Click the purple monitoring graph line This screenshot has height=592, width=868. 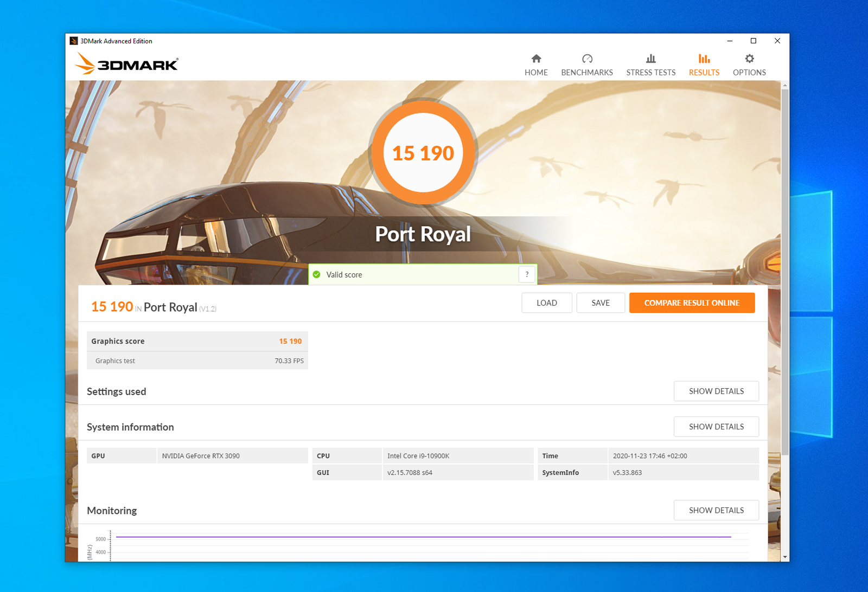coord(423,537)
